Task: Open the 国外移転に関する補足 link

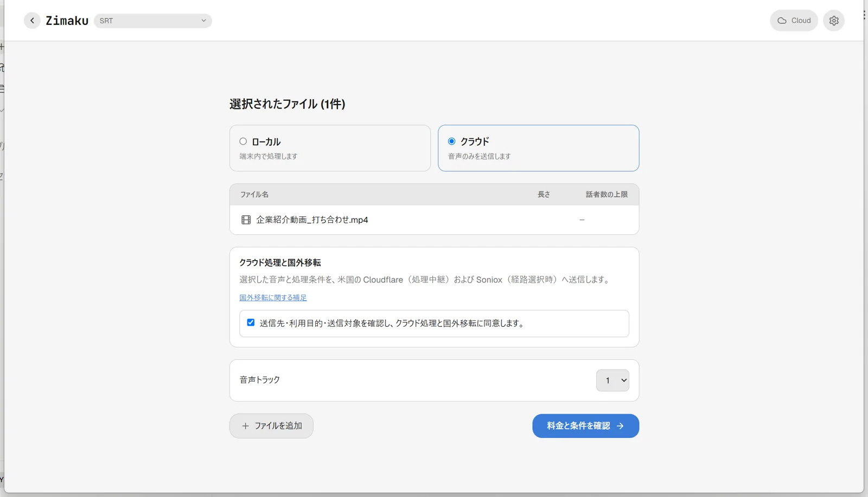Action: coord(273,298)
